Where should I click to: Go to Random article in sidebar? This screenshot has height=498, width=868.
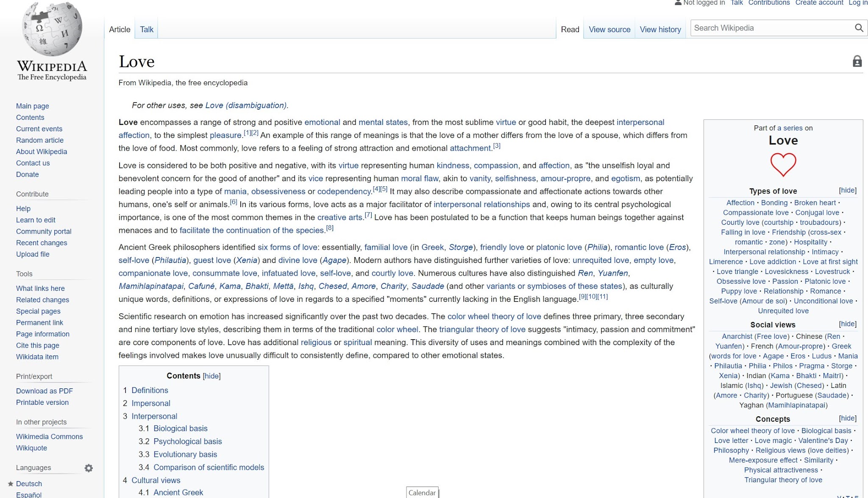click(x=40, y=140)
